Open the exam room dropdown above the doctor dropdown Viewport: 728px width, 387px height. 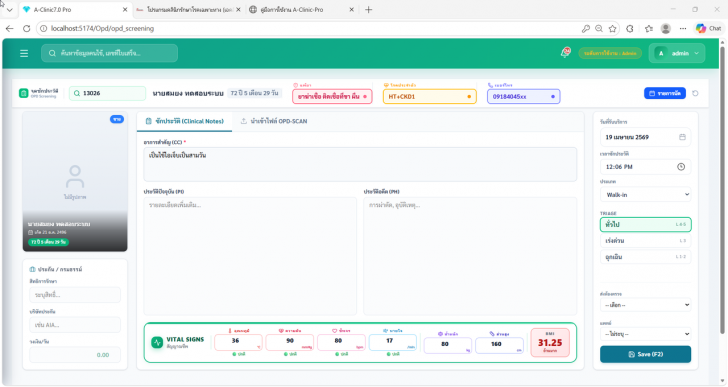pos(645,305)
